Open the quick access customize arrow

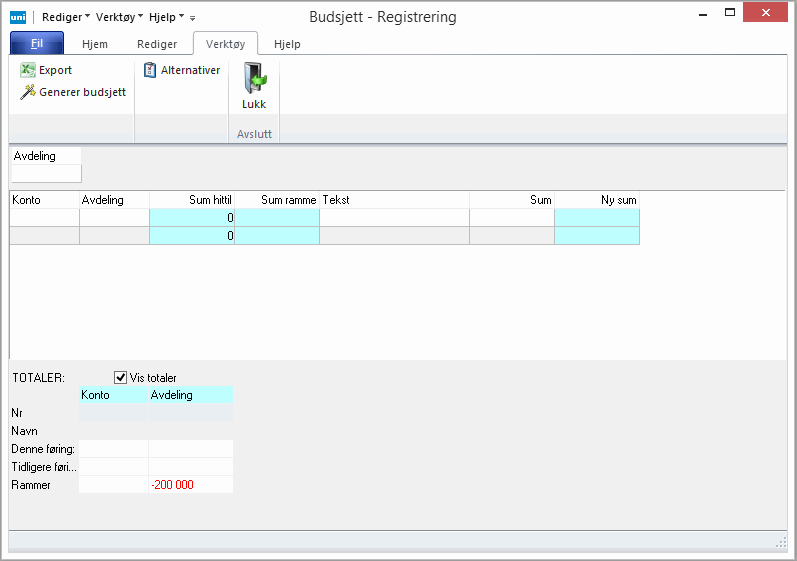pos(193,18)
